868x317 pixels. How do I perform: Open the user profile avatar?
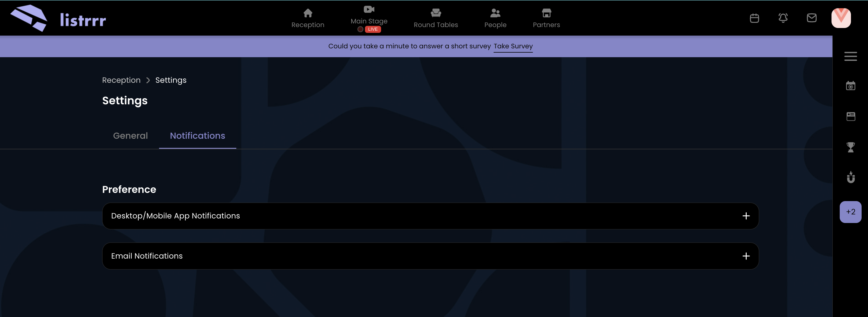(x=841, y=18)
